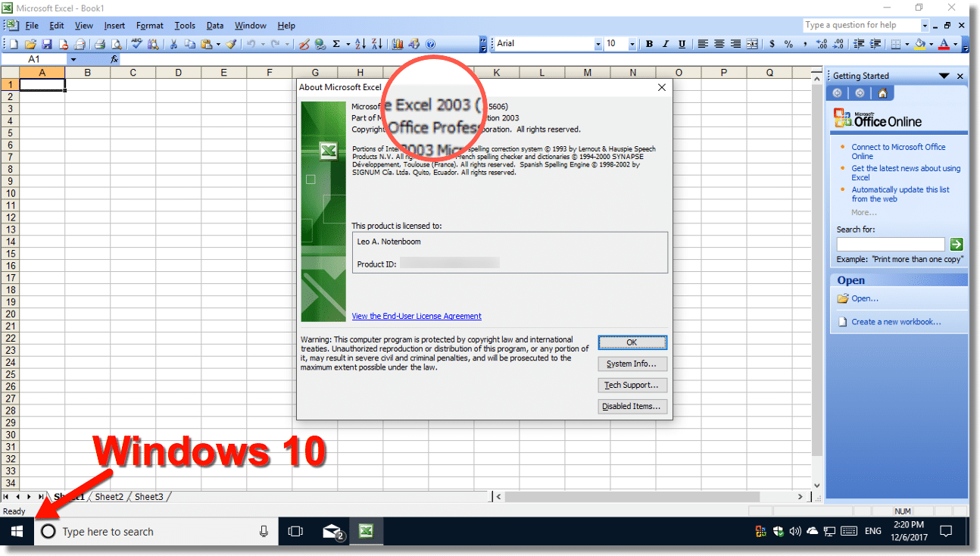Image resolution: width=980 pixels, height=556 pixels.
Task: Click the Home icon in Getting Started pane
Action: [883, 93]
